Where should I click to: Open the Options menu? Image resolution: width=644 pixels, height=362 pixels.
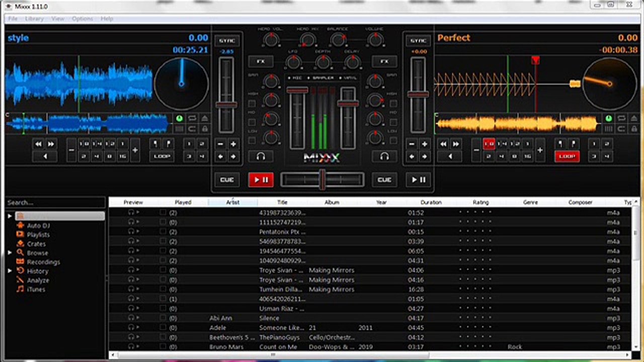83,19
